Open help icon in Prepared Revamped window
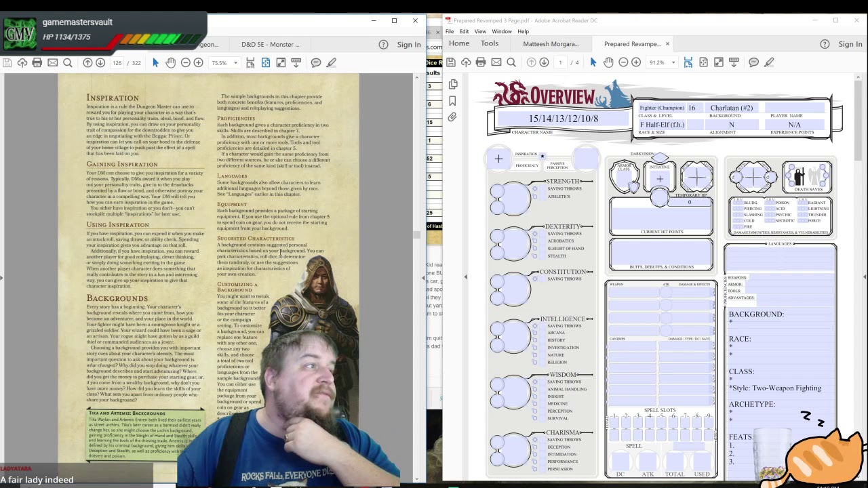The width and height of the screenshot is (868, 488). coord(825,44)
